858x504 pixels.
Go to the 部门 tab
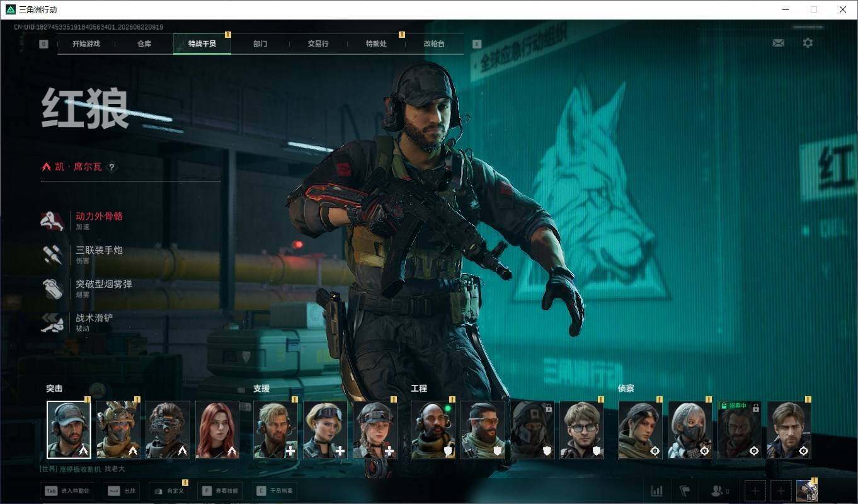pyautogui.click(x=260, y=44)
